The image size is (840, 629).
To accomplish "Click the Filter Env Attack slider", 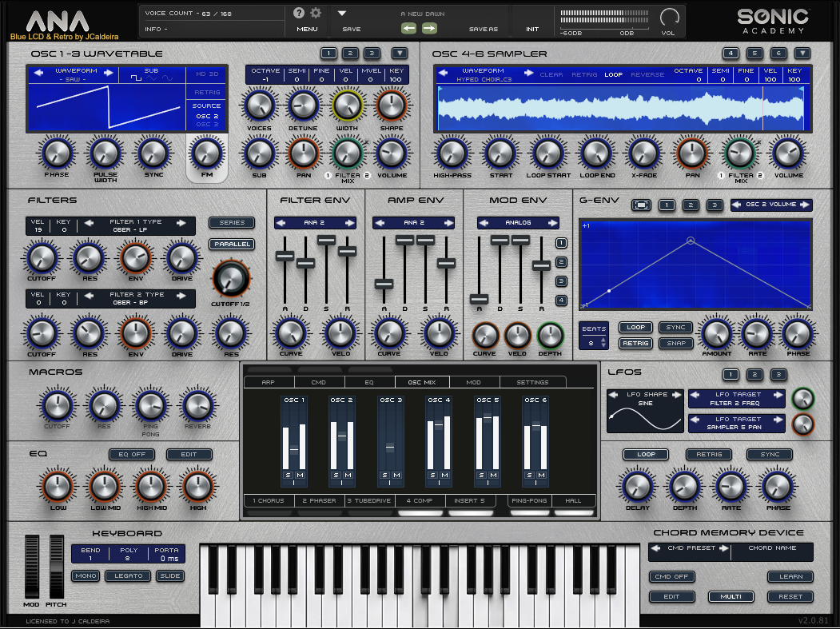I will pos(285,256).
